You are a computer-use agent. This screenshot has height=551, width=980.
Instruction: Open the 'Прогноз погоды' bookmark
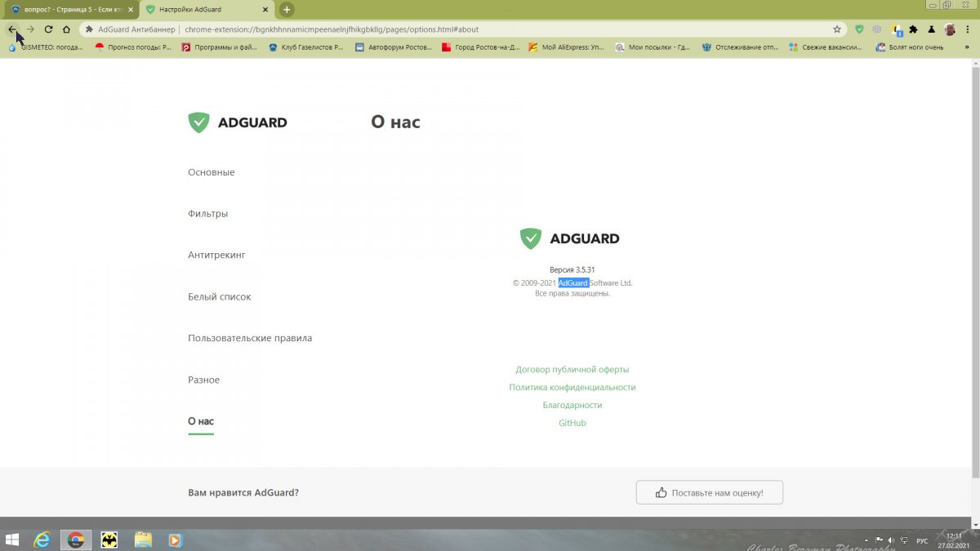tap(134, 47)
